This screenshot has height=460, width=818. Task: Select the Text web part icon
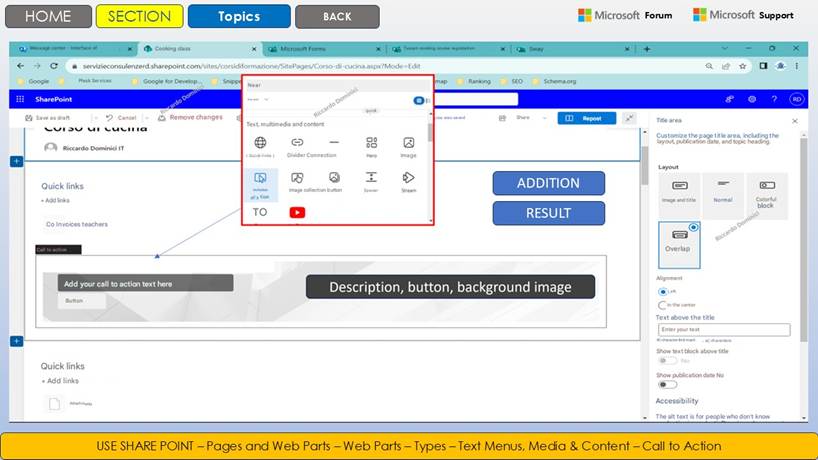[x=260, y=212]
